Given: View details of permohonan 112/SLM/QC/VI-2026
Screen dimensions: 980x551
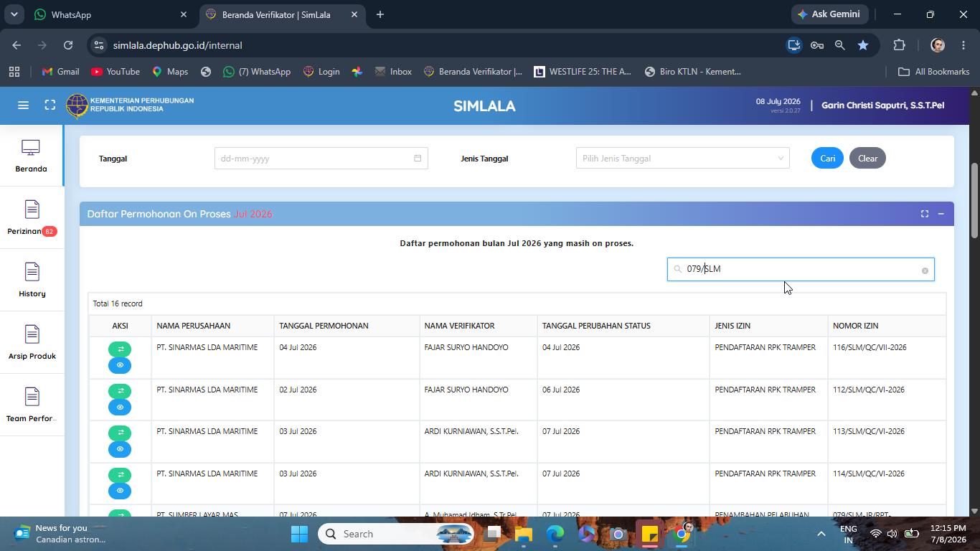Looking at the screenshot, I should (120, 408).
